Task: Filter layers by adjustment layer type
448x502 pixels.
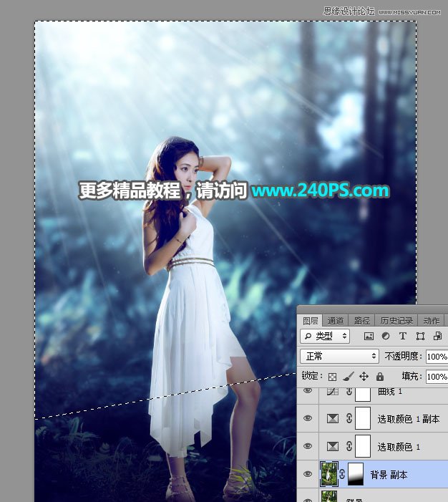Action: coord(386,336)
